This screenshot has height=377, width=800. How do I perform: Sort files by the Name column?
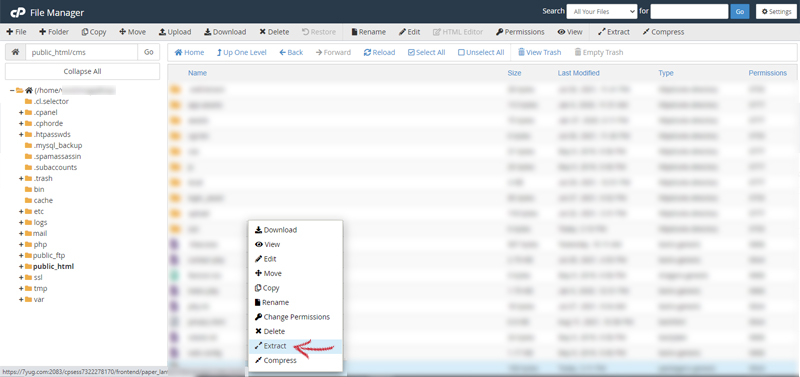(x=197, y=73)
